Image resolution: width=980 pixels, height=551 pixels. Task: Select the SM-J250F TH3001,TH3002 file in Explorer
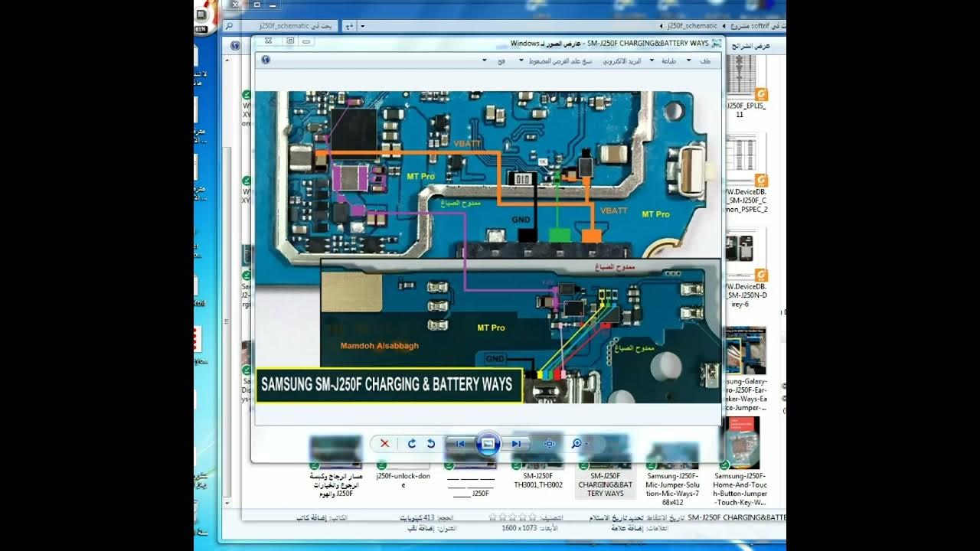(x=537, y=480)
